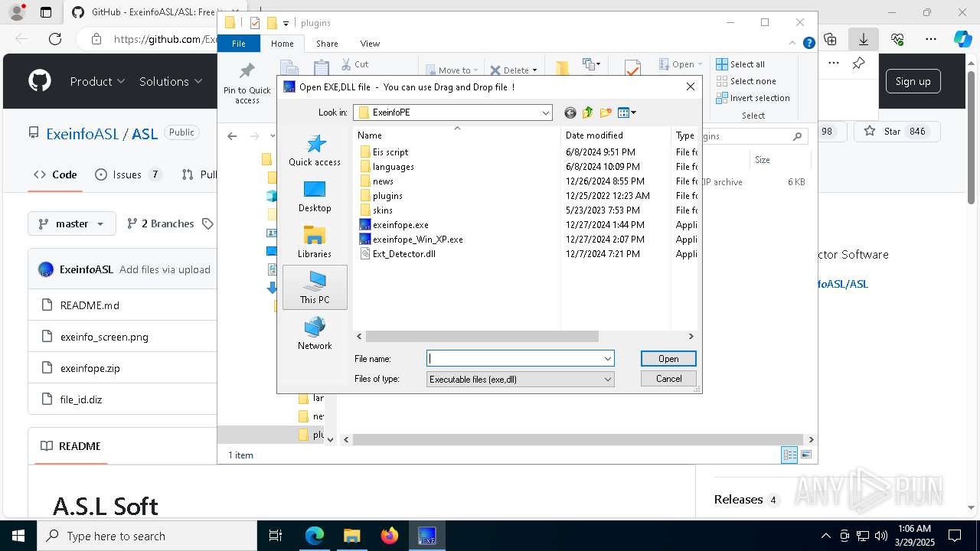
Task: Select exeinfope_Win_XP.exe file
Action: click(411, 239)
